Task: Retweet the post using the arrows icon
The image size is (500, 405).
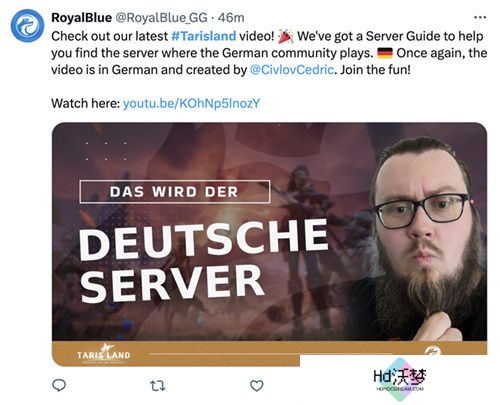Action: (x=157, y=386)
